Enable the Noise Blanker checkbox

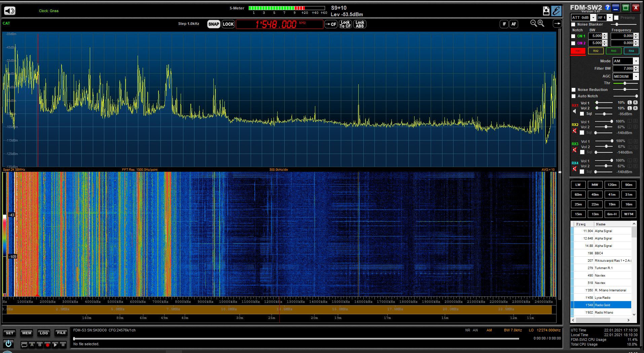pyautogui.click(x=573, y=24)
